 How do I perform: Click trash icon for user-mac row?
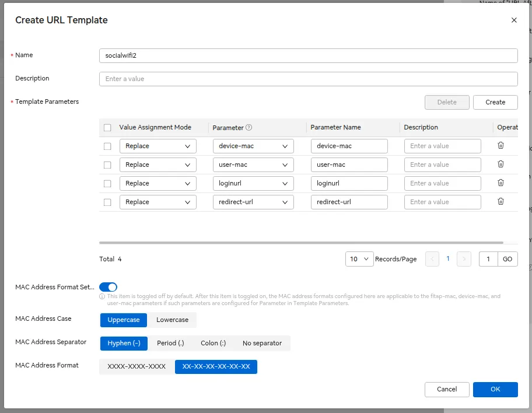click(x=501, y=164)
